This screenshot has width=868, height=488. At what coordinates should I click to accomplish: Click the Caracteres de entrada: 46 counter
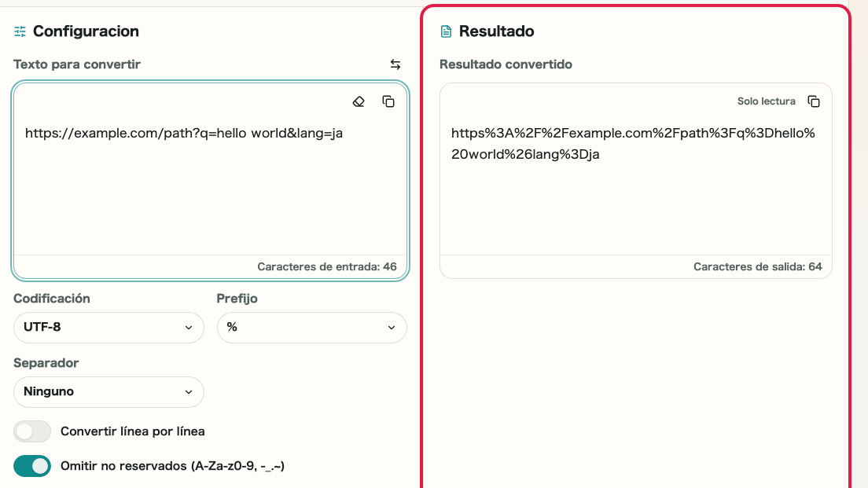pyautogui.click(x=326, y=266)
